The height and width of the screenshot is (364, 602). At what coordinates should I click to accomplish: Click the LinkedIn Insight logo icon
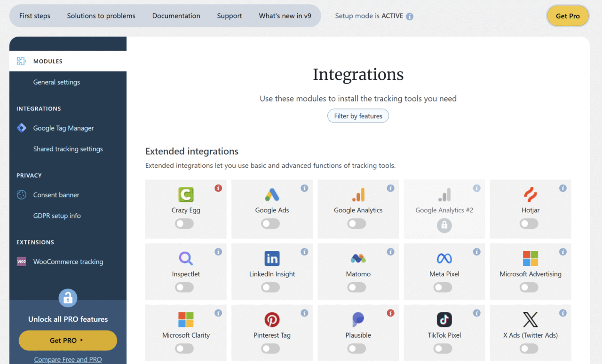[x=272, y=258]
